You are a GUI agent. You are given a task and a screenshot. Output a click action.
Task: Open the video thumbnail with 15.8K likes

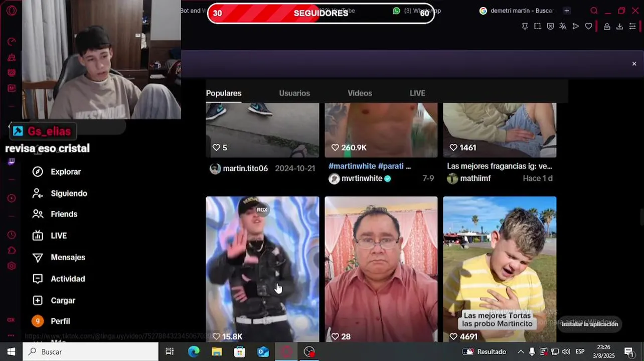[262, 269]
